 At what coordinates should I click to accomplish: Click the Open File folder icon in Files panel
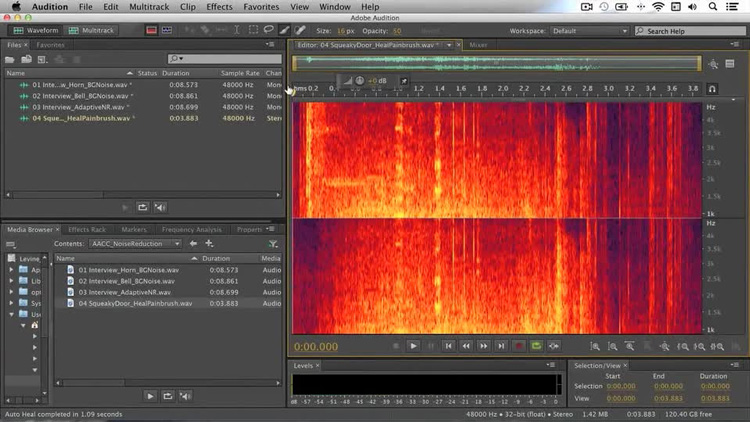(10, 59)
